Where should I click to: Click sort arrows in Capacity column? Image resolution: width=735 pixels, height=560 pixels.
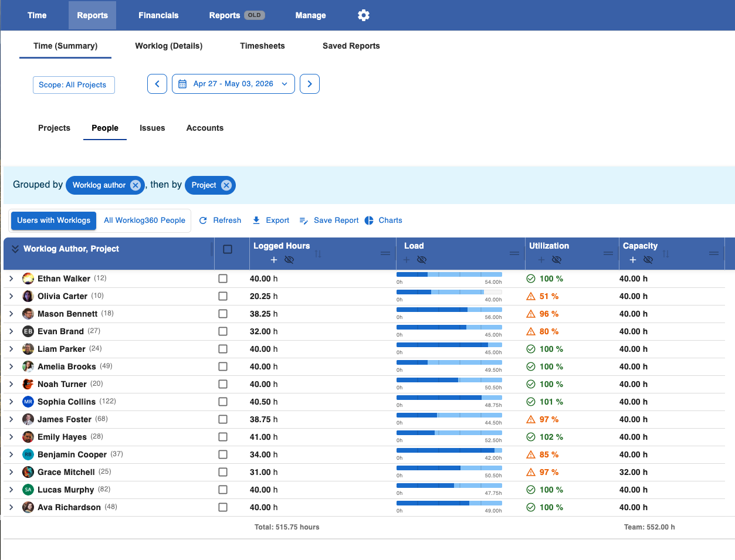point(666,254)
